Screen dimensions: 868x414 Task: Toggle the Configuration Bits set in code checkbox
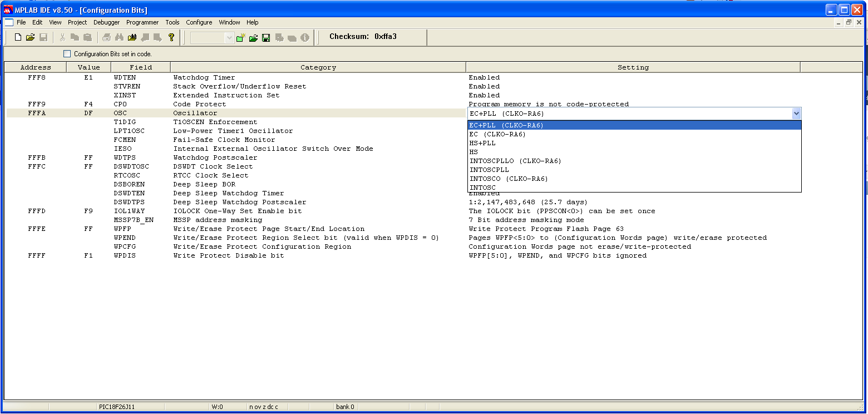click(x=67, y=54)
